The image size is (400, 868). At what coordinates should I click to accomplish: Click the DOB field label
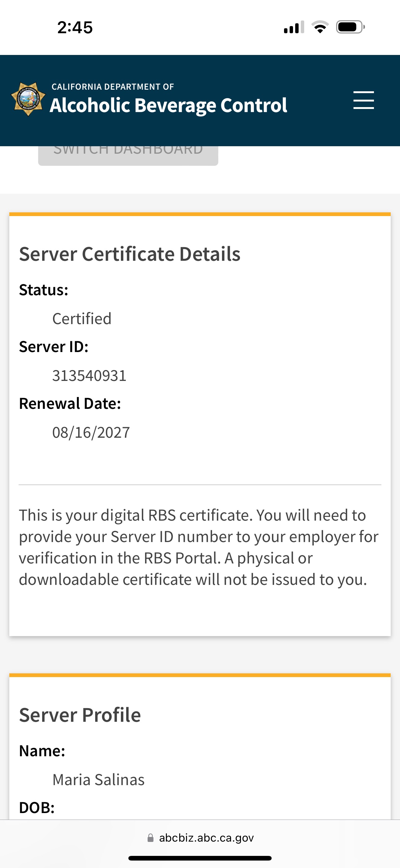(37, 808)
